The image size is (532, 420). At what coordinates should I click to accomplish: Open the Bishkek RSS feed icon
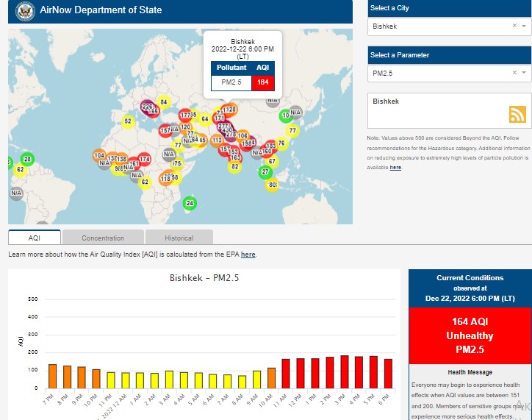[517, 114]
